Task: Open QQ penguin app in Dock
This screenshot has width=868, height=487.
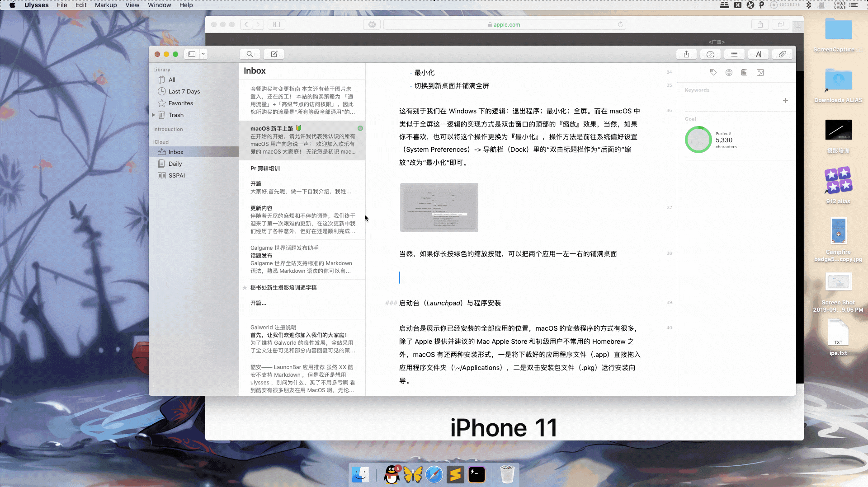Action: pyautogui.click(x=392, y=474)
